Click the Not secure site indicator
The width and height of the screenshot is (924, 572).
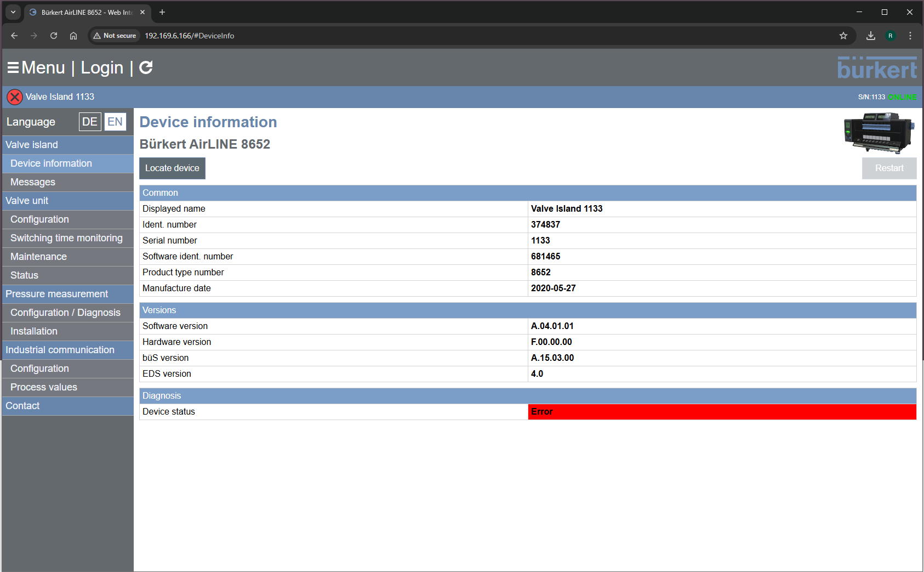[x=115, y=36]
